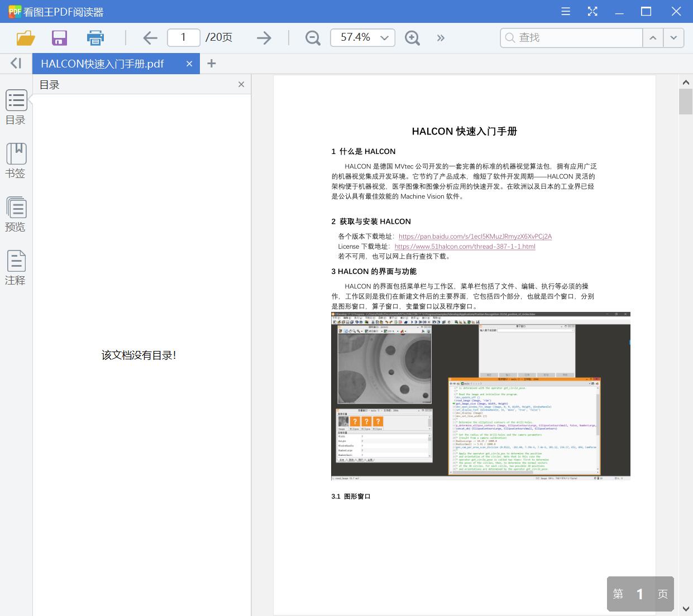Click the vertical scrollbar up arrow

[686, 83]
